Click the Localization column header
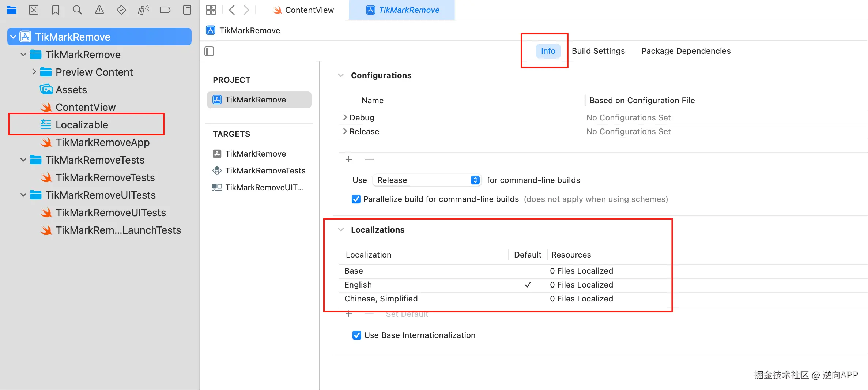The height and width of the screenshot is (390, 868). tap(369, 255)
